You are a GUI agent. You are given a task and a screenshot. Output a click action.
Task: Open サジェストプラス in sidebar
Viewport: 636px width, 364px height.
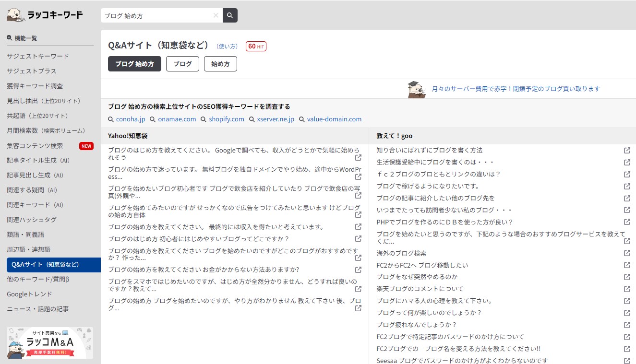pos(32,71)
